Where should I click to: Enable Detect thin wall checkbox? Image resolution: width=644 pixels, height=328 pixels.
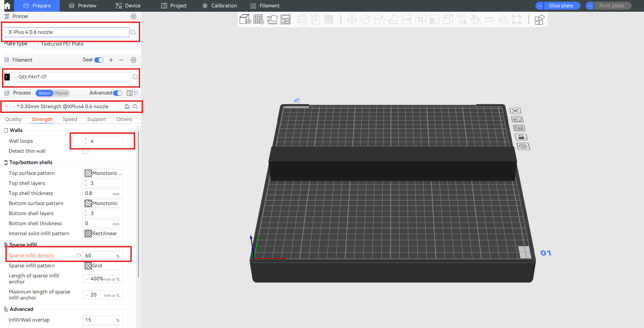click(86, 151)
